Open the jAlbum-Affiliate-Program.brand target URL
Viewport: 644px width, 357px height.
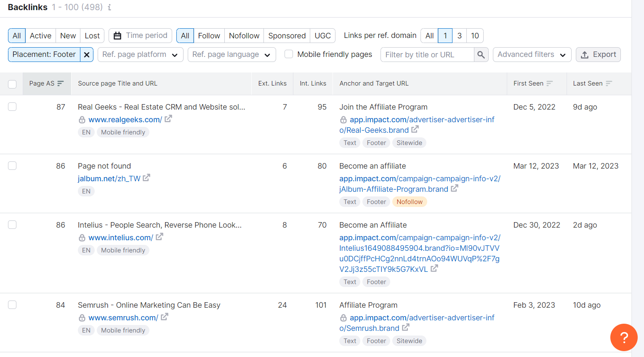tap(420, 184)
